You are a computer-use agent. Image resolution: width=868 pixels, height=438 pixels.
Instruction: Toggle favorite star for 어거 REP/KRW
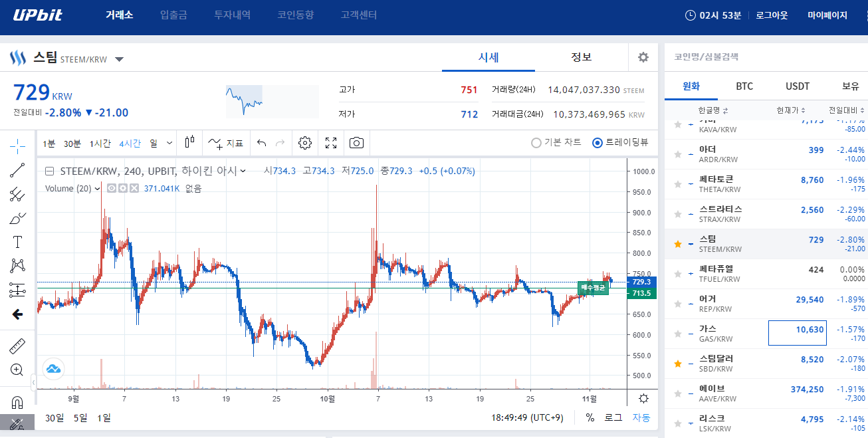pyautogui.click(x=678, y=304)
